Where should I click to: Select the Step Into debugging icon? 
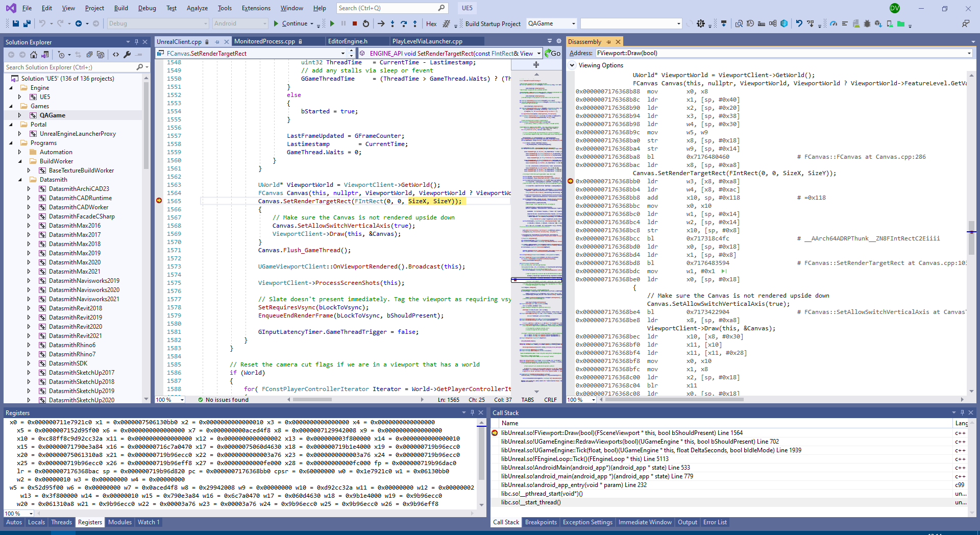point(393,23)
